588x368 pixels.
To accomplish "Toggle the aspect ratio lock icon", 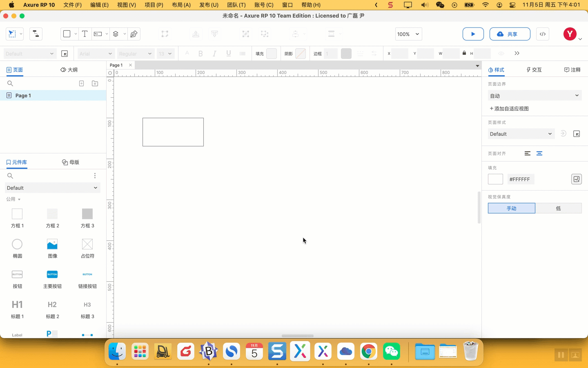I will [x=464, y=53].
